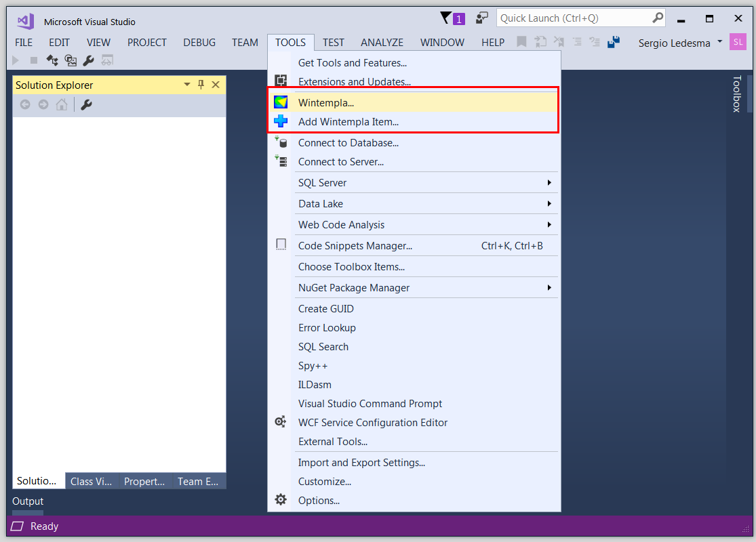Click the Solution Explorer back arrow
The width and height of the screenshot is (756, 542).
pos(25,104)
